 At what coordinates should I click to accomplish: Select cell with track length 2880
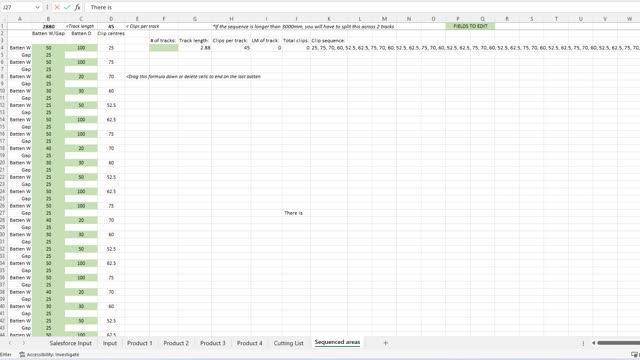[x=48, y=27]
